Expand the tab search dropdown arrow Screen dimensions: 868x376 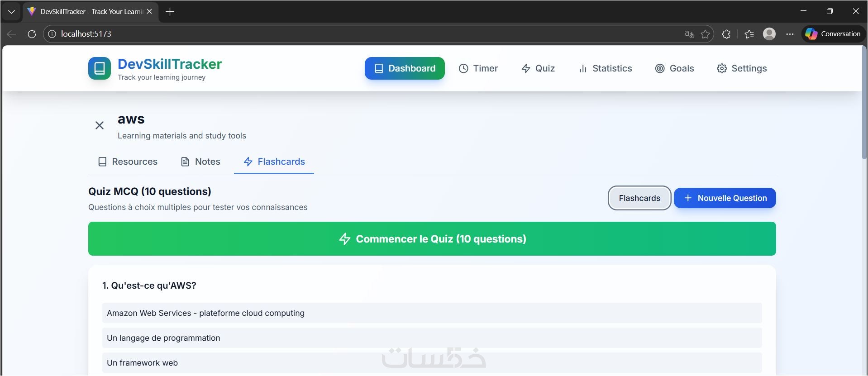11,12
